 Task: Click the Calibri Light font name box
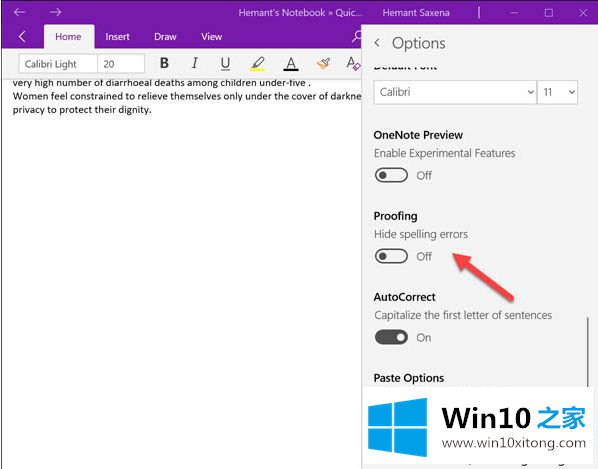point(58,64)
